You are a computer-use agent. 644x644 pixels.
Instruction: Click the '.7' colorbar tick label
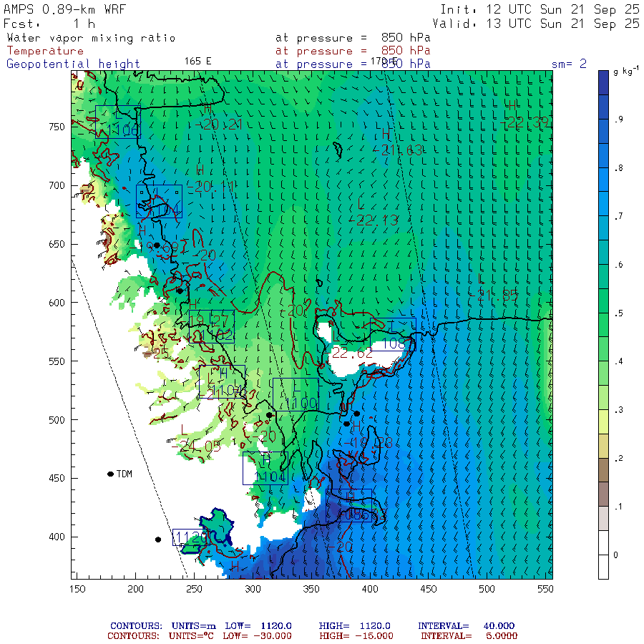pos(618,216)
